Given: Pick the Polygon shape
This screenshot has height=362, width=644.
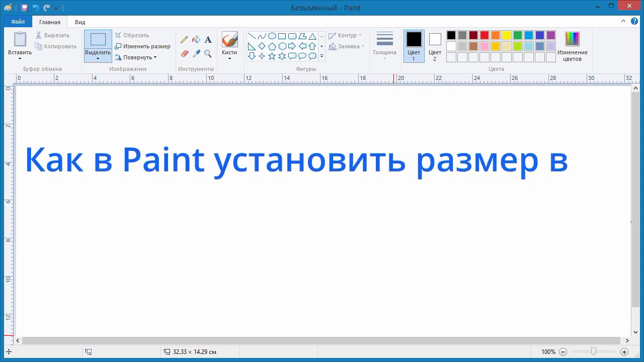Looking at the screenshot, I should pyautogui.click(x=302, y=36).
